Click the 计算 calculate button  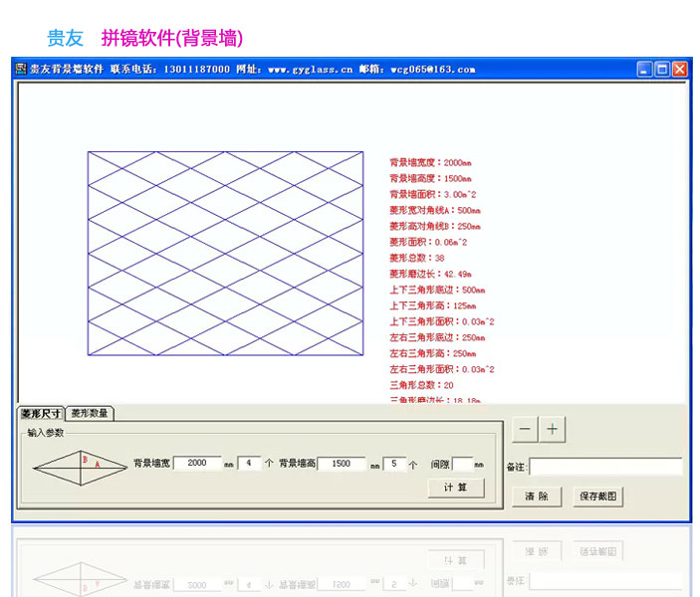[x=456, y=488]
